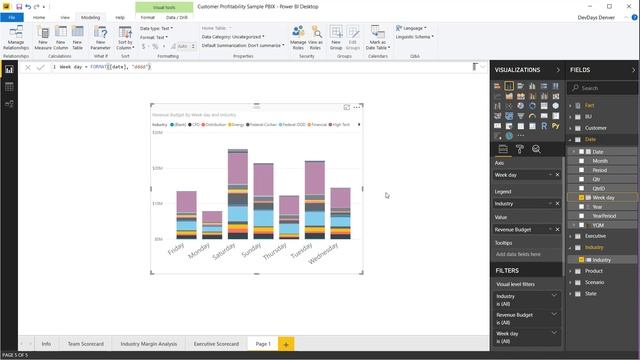The height and width of the screenshot is (360, 640).
Task: Open the Default Summarization dropdown
Action: (x=243, y=45)
